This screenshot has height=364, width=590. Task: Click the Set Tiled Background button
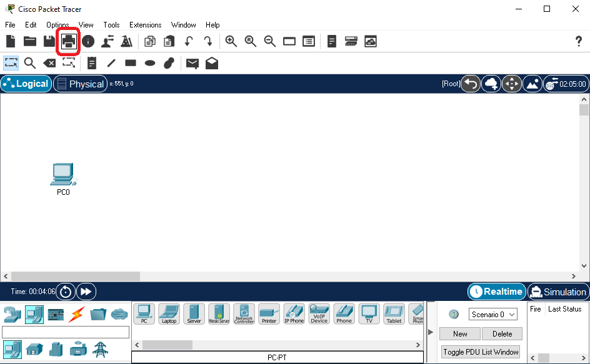[532, 84]
